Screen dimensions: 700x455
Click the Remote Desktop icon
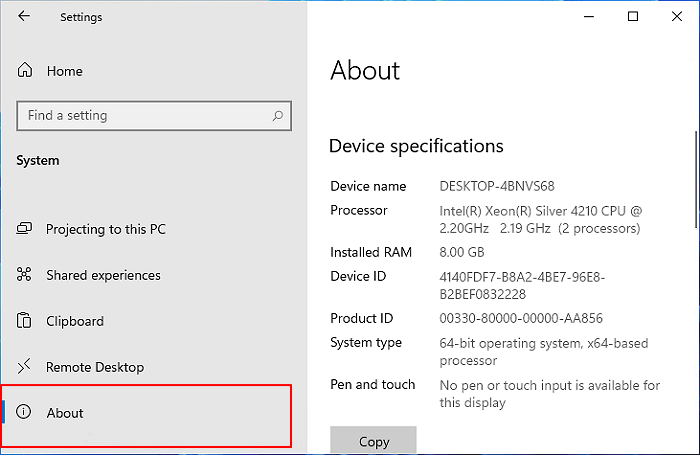tap(24, 367)
